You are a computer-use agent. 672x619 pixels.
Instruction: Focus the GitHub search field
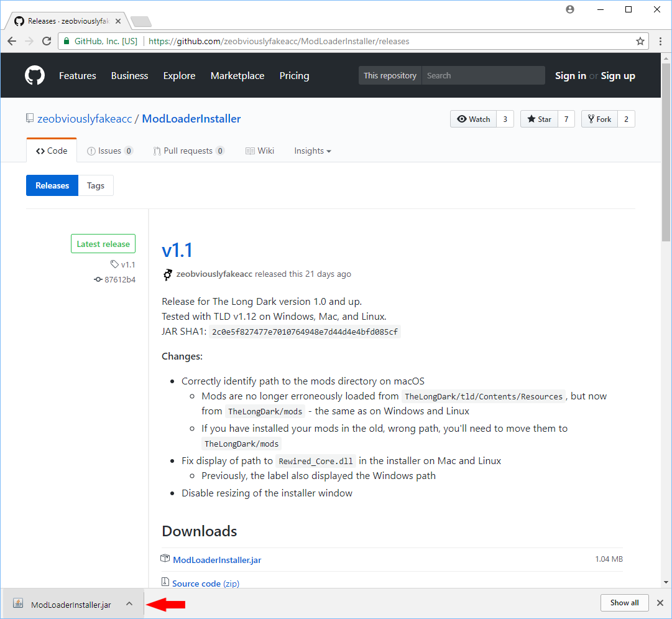pyautogui.click(x=484, y=75)
